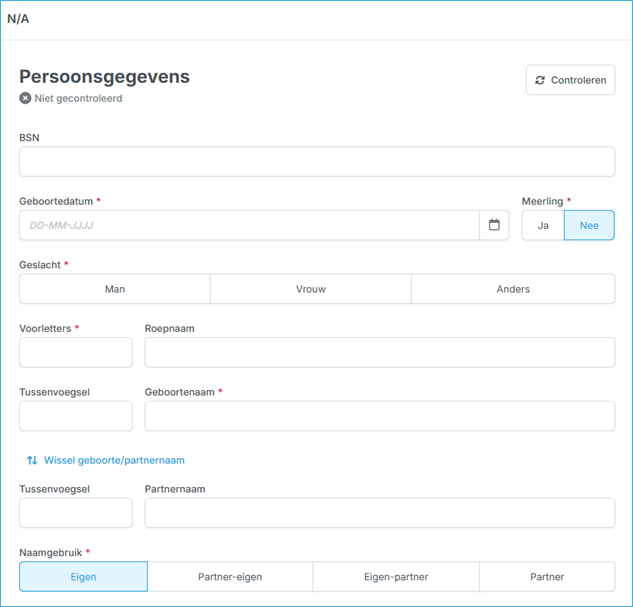
Task: Click Wissel geboorte/partnernaam link
Action: tap(114, 460)
